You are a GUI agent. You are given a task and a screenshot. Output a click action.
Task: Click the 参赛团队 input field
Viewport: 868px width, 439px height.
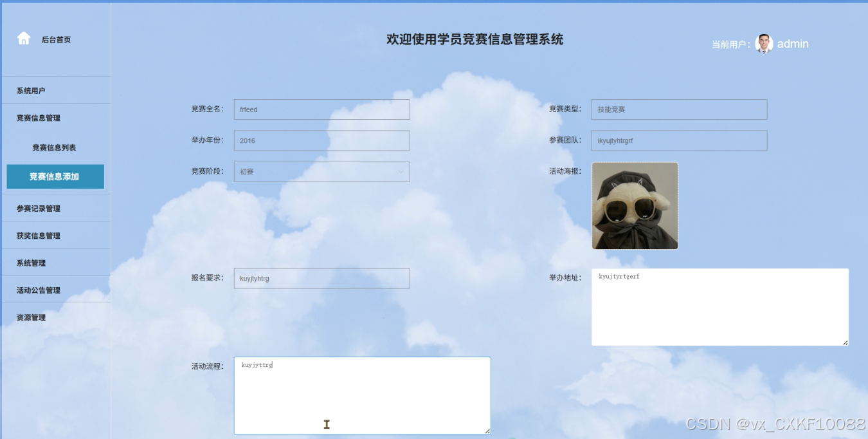coord(679,140)
